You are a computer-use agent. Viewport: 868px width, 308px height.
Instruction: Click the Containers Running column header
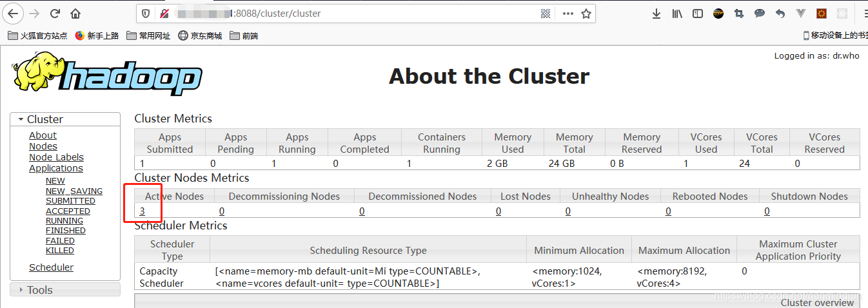coord(442,143)
